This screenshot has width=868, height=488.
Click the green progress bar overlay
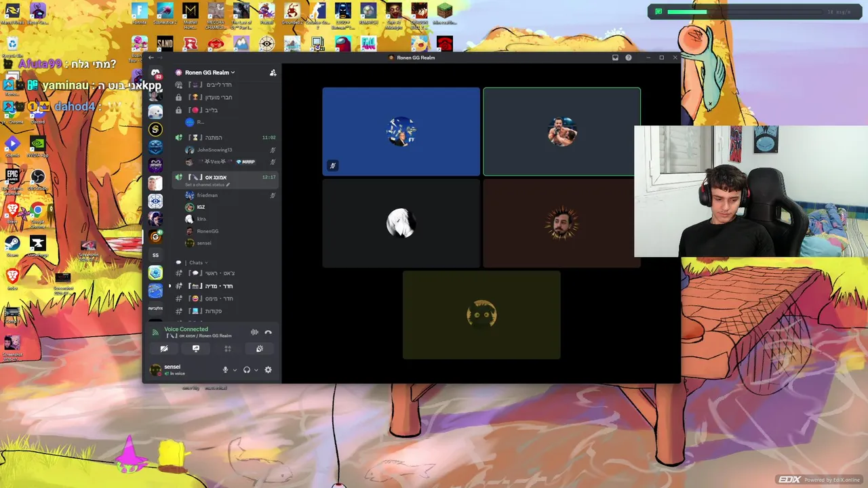pos(745,12)
